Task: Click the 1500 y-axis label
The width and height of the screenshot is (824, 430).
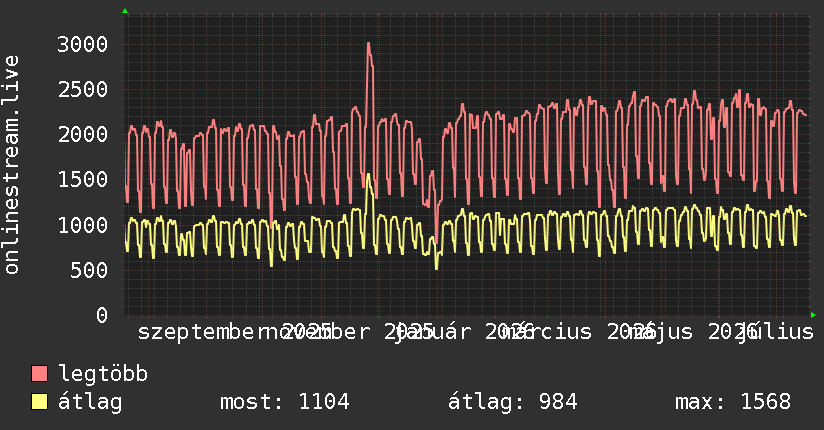Action: pyautogui.click(x=83, y=180)
